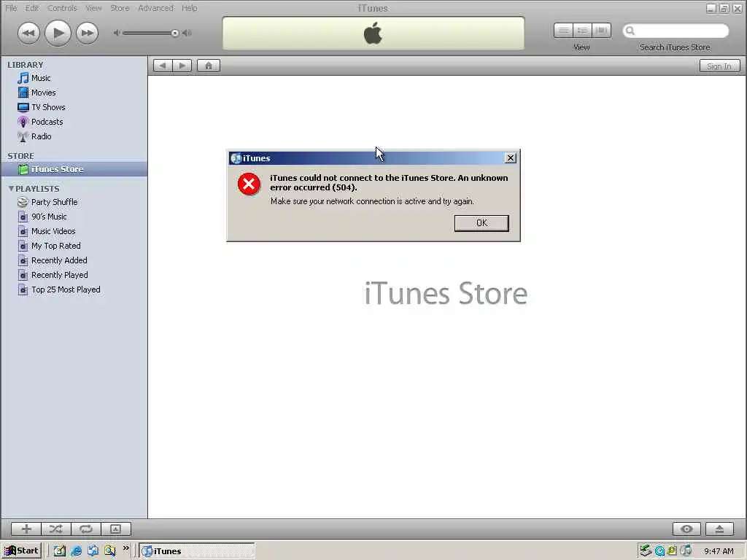Click the eye browser button

(686, 529)
